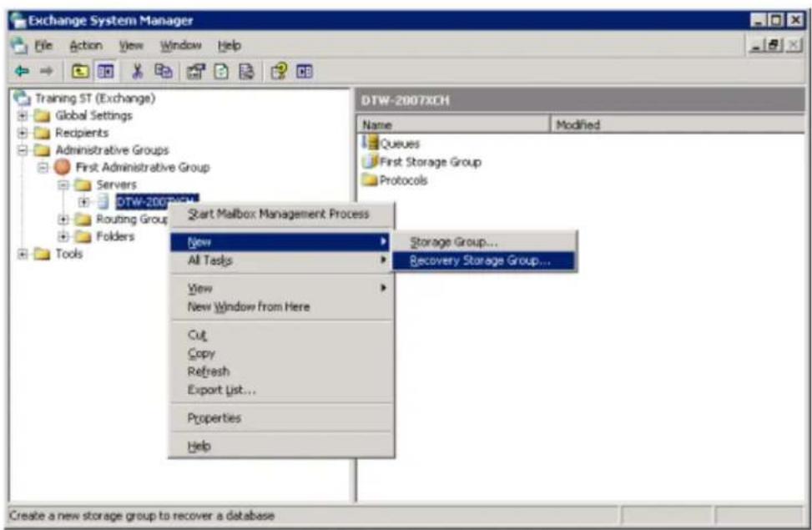
Task: Click the Export List toolbar icon
Action: (x=246, y=72)
